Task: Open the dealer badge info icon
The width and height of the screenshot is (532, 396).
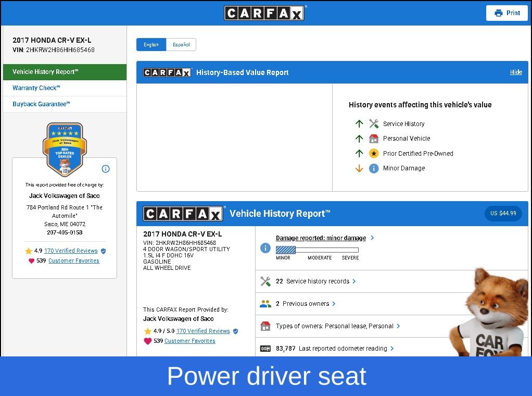Action: coord(106,169)
